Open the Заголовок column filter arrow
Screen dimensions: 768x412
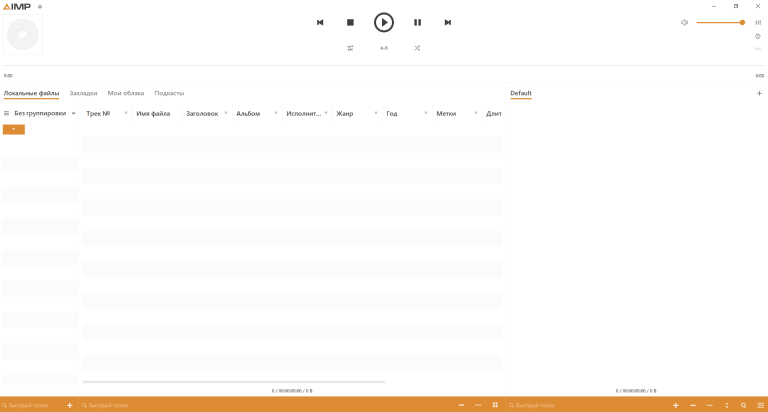click(226, 114)
